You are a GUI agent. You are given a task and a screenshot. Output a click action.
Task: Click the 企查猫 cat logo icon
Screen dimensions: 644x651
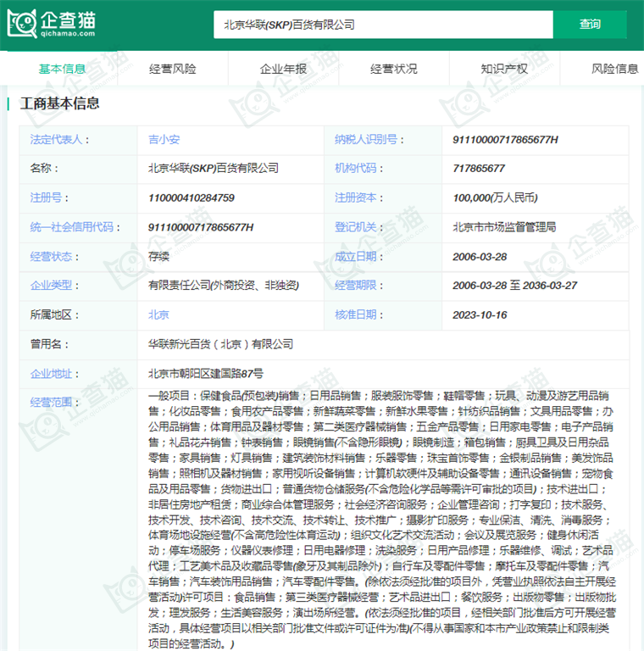21,24
